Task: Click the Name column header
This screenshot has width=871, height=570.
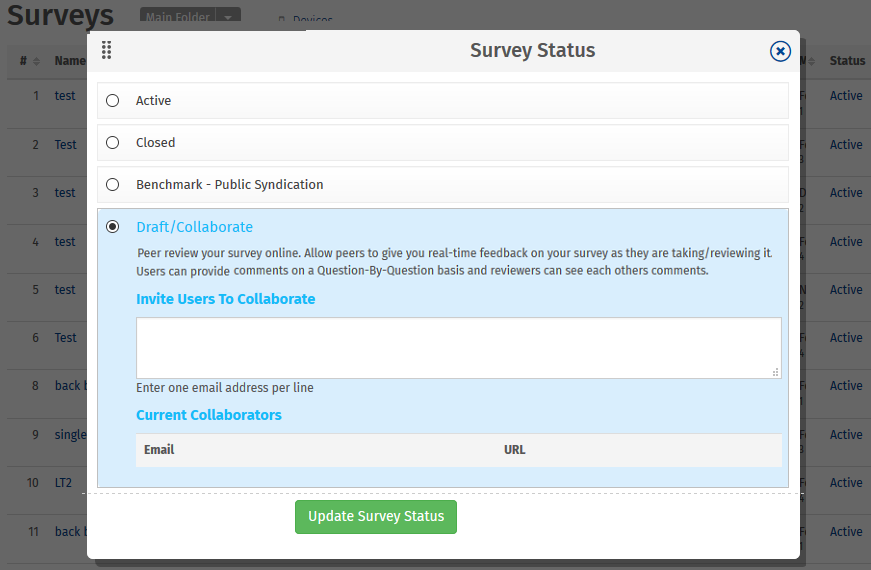Action: point(70,61)
